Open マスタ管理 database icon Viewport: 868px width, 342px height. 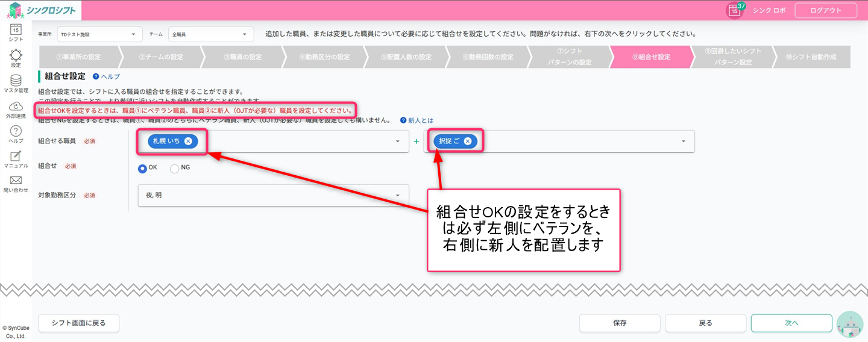tap(16, 82)
